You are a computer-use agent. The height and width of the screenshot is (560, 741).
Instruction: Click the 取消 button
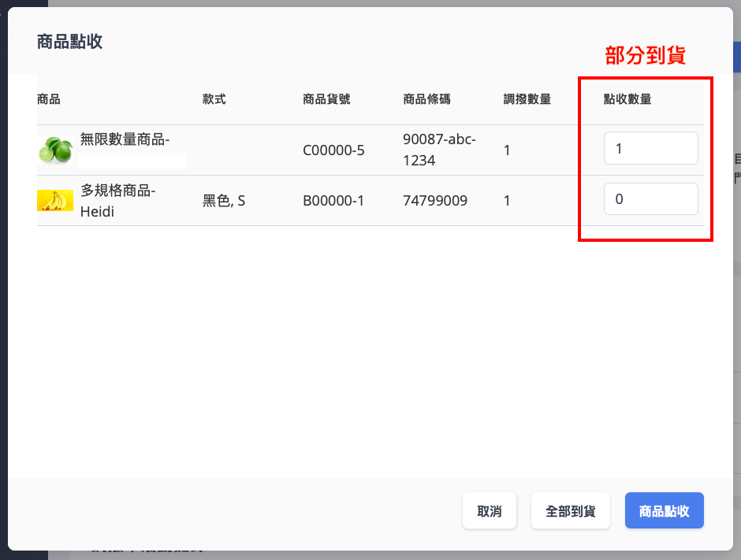[x=489, y=510]
